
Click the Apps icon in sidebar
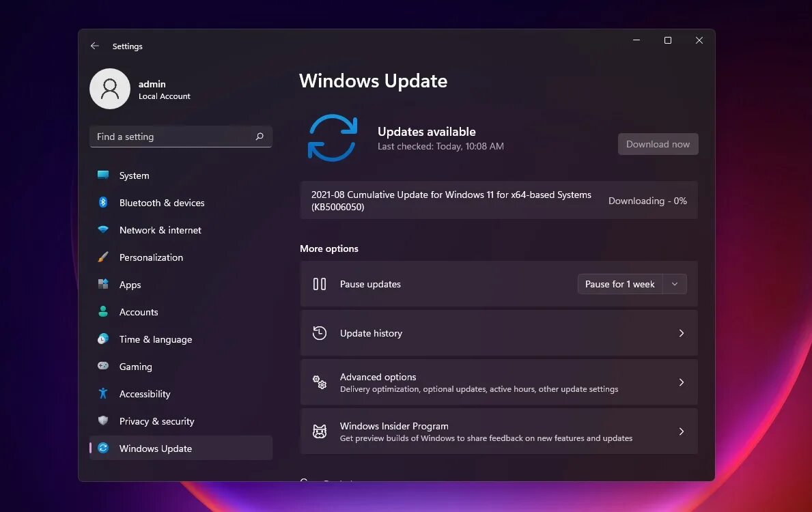point(103,284)
